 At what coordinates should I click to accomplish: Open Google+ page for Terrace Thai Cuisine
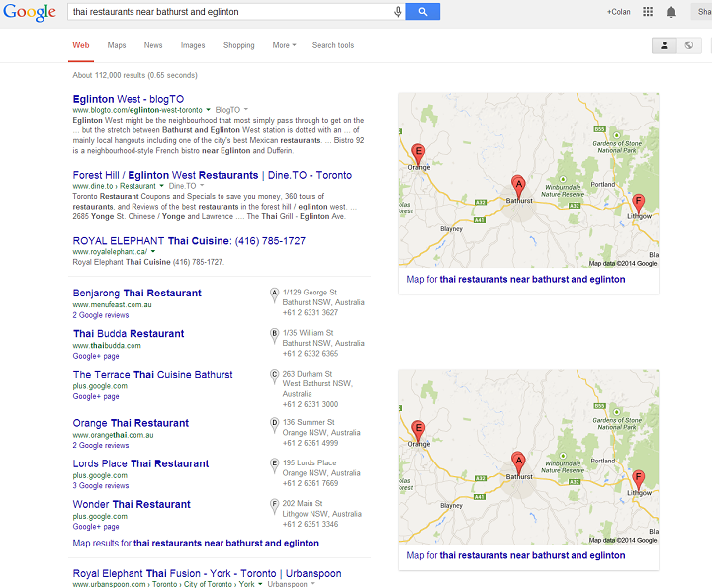tap(96, 396)
